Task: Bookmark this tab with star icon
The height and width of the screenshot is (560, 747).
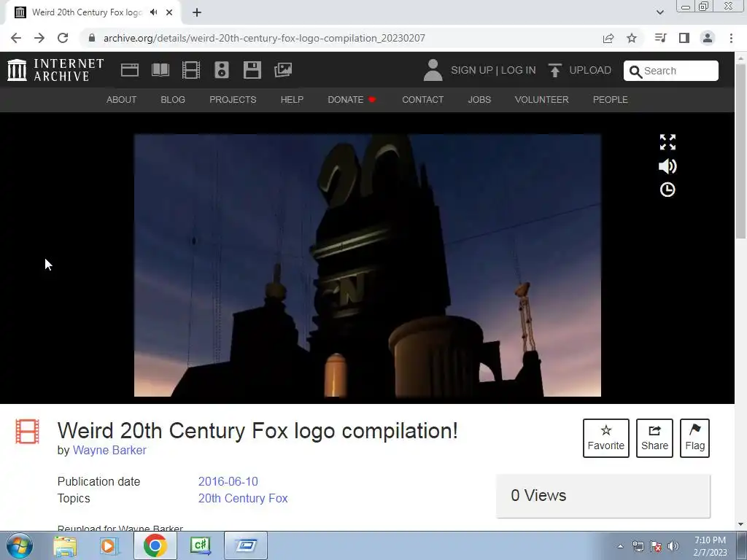Action: coord(632,38)
